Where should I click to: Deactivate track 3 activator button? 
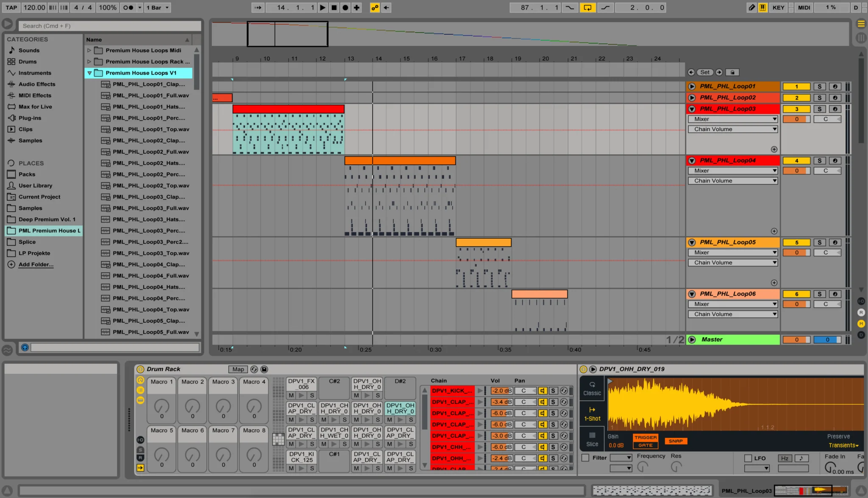pos(796,109)
